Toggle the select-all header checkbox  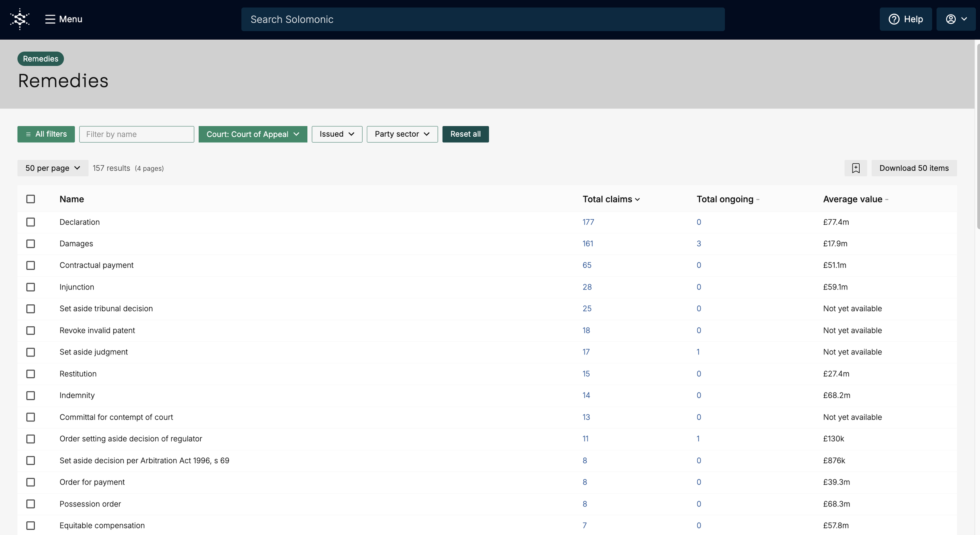[x=31, y=199]
